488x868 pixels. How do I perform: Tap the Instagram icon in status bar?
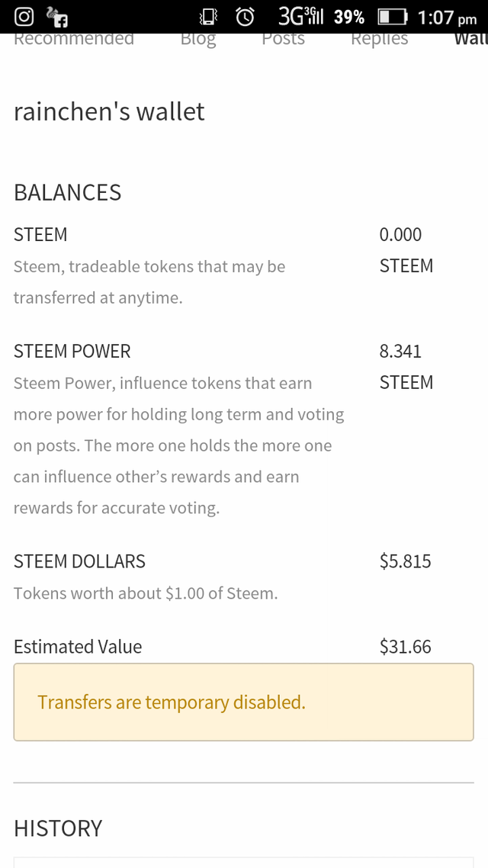click(x=24, y=16)
